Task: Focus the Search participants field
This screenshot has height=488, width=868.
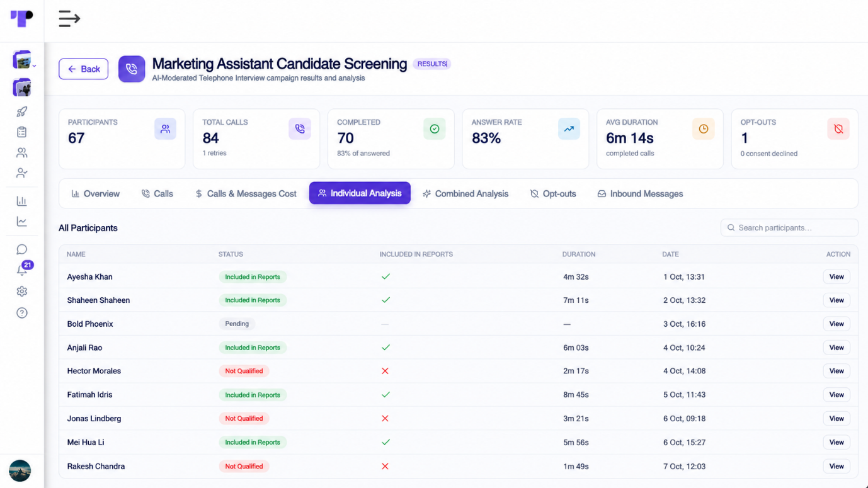Action: point(789,228)
